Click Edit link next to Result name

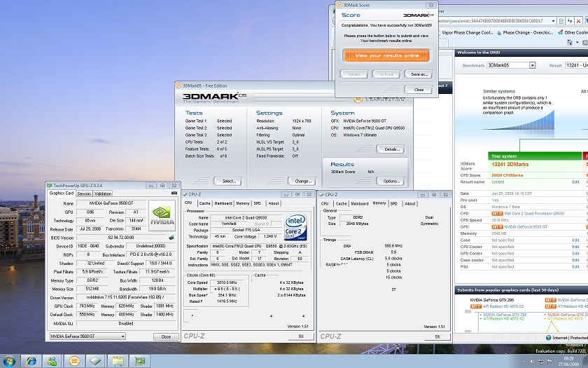575,182
